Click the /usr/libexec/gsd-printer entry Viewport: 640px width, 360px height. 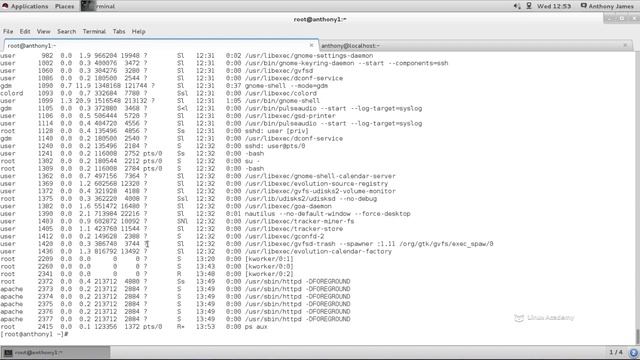tap(290, 116)
